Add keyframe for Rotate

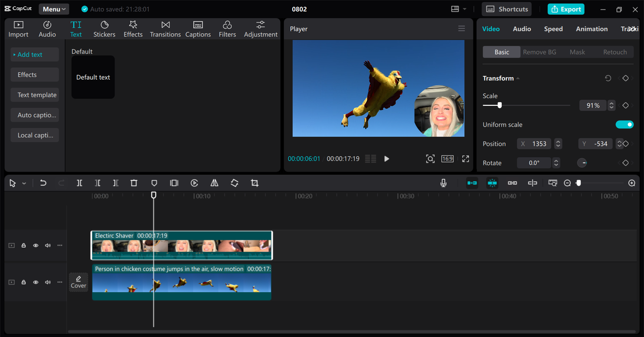[x=625, y=163]
